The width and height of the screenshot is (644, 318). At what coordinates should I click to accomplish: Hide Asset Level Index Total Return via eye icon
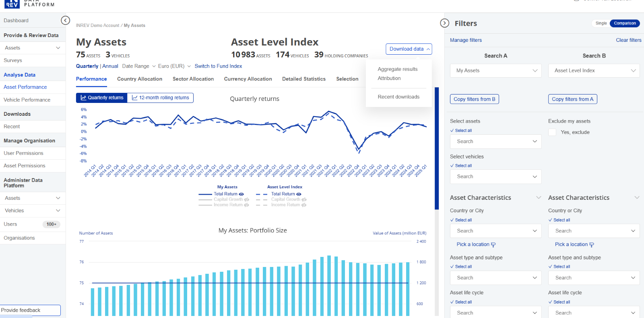pyautogui.click(x=299, y=194)
